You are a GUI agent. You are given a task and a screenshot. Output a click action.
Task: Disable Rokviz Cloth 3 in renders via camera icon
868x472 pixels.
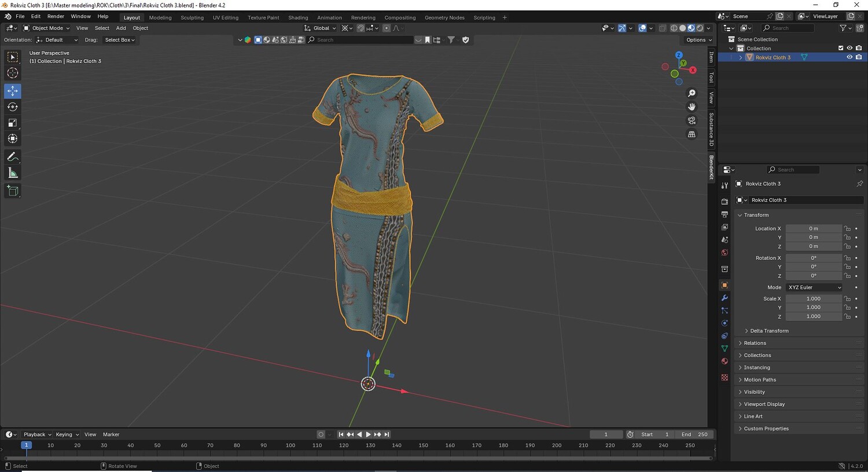859,57
